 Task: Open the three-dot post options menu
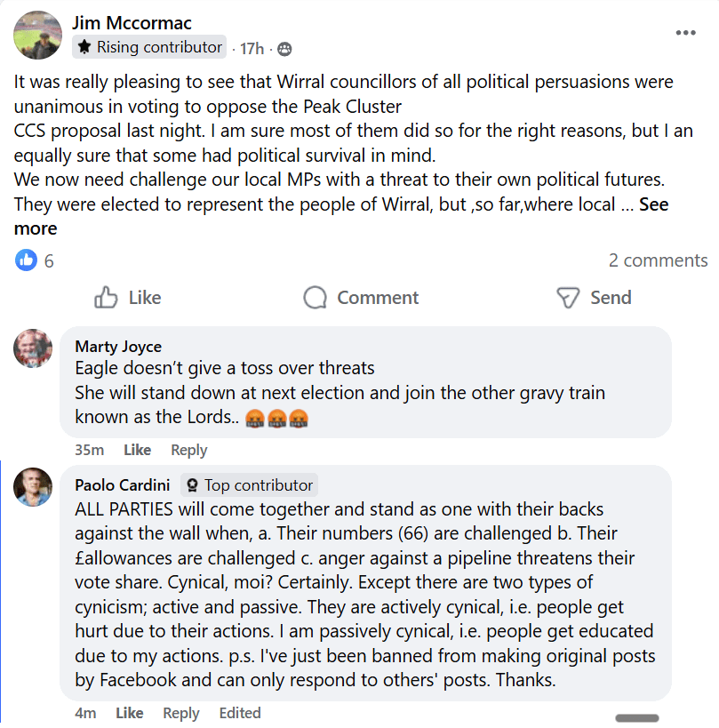(685, 33)
